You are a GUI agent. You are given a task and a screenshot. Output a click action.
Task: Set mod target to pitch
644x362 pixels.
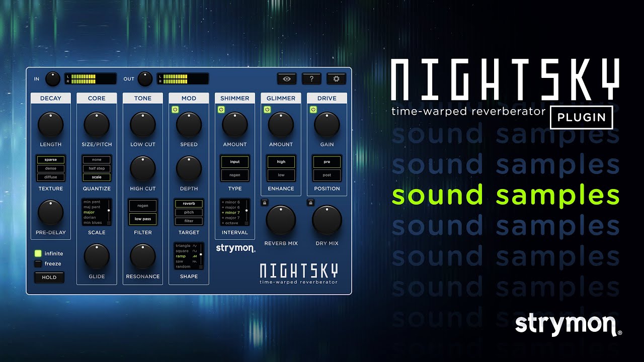[189, 212]
